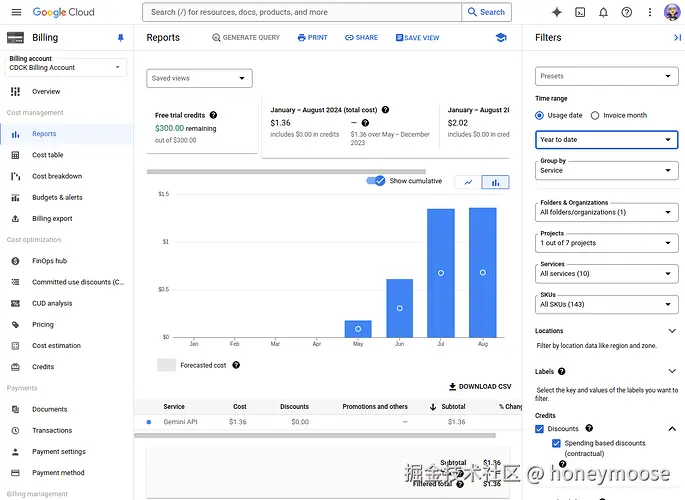Open the Billing account dropdown
685x500 pixels.
(66, 67)
